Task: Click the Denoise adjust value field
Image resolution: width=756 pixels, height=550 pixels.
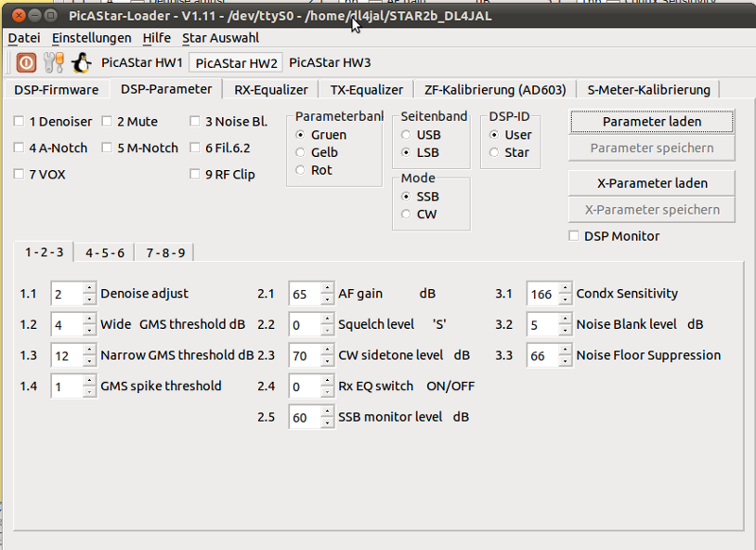Action: coord(67,294)
